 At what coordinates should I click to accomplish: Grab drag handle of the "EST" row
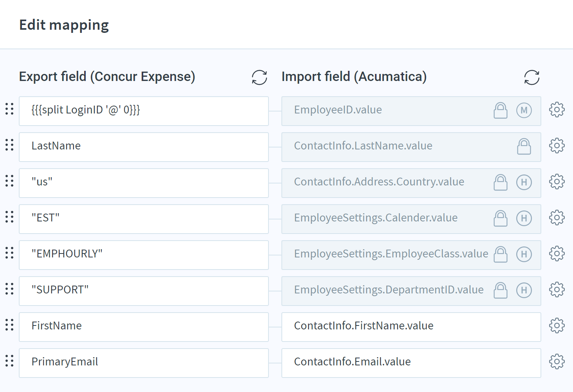tap(9, 217)
